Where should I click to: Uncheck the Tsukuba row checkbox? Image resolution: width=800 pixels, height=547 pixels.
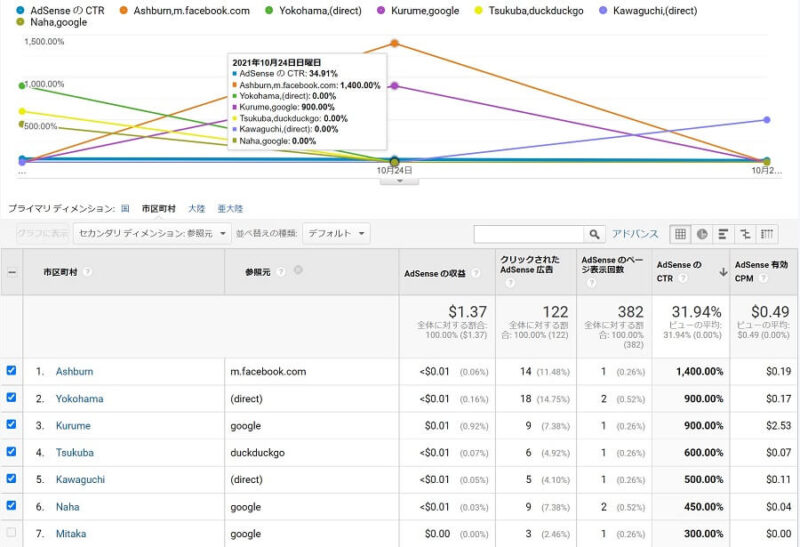[x=11, y=452]
